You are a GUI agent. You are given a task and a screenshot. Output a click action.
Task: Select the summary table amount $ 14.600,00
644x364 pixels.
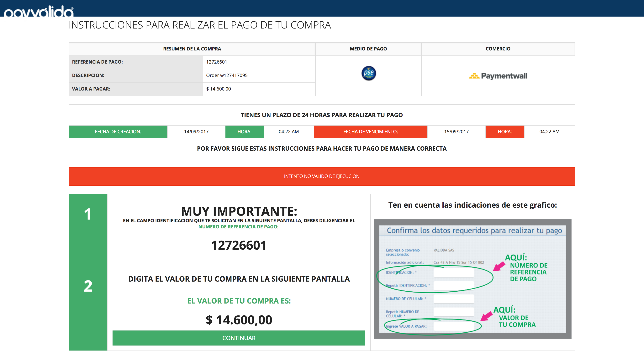coord(219,89)
